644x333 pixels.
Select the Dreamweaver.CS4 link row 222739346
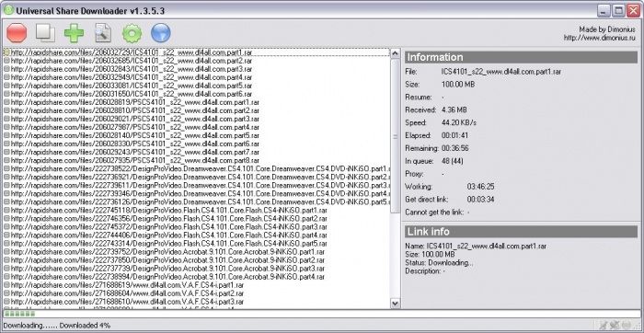point(196,193)
